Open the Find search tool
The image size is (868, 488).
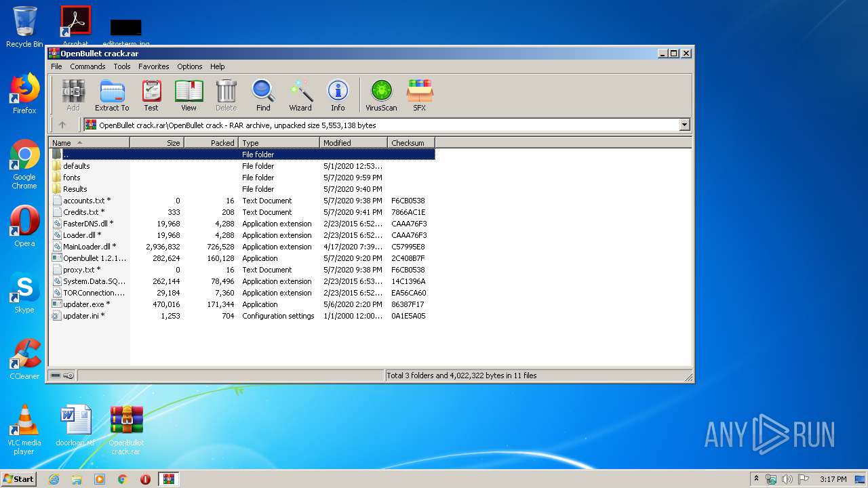click(x=263, y=96)
